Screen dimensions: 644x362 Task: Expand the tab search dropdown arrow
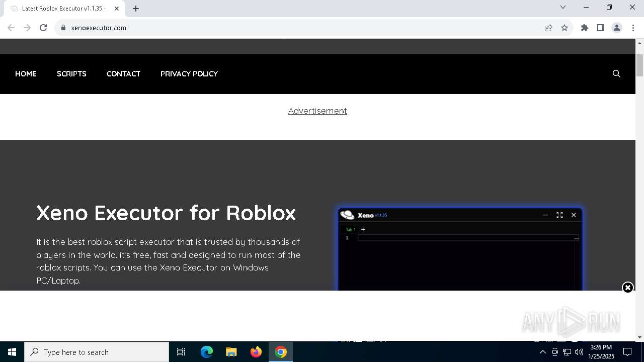(x=563, y=8)
